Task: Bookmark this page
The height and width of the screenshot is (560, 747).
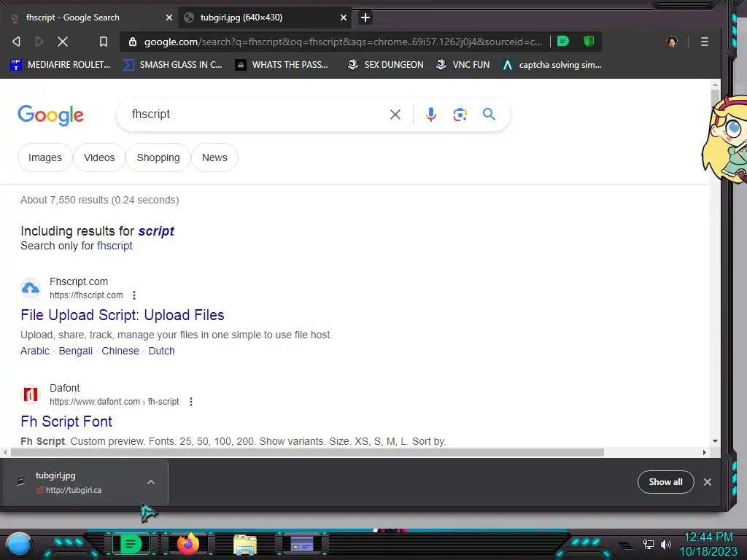Action: (104, 42)
